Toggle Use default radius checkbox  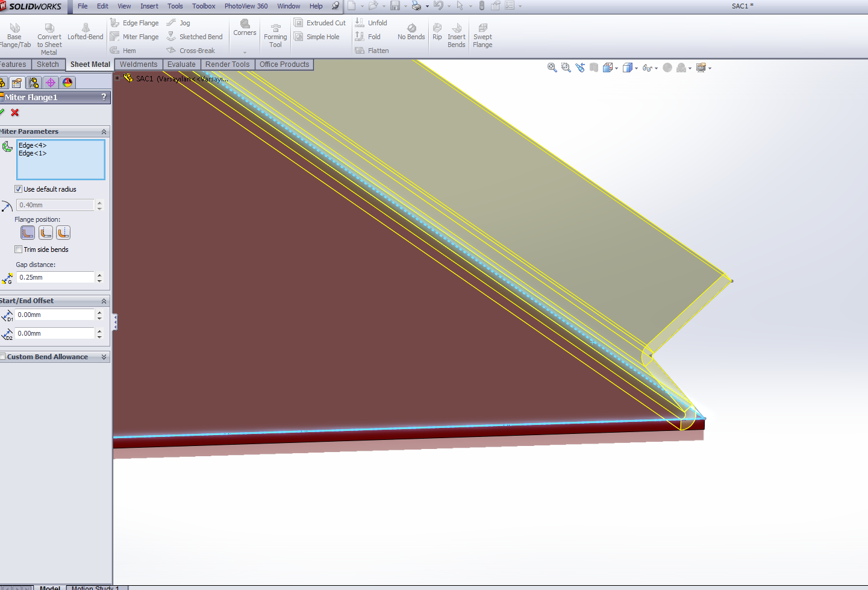tap(18, 189)
